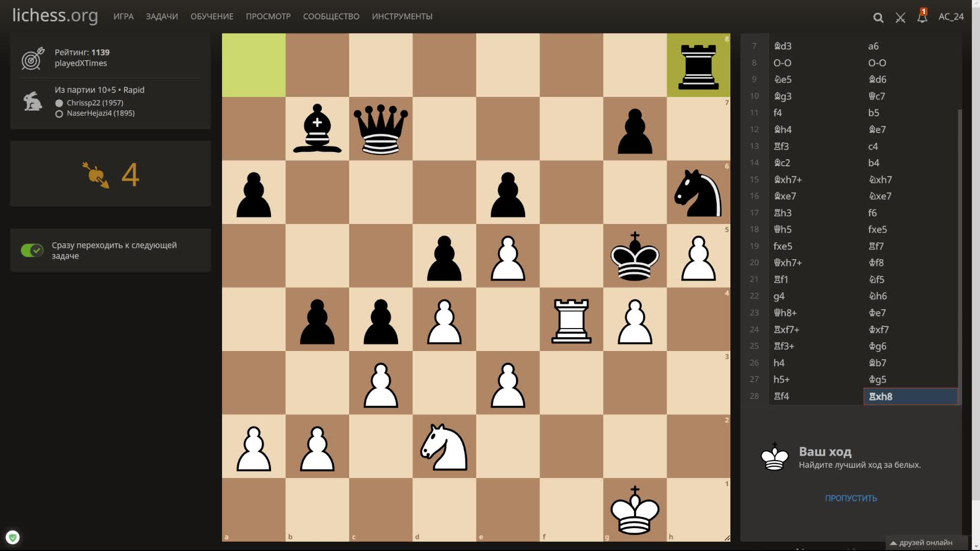The height and width of the screenshot is (551, 980).
Task: Click move list scrollbar
Action: click(x=959, y=255)
